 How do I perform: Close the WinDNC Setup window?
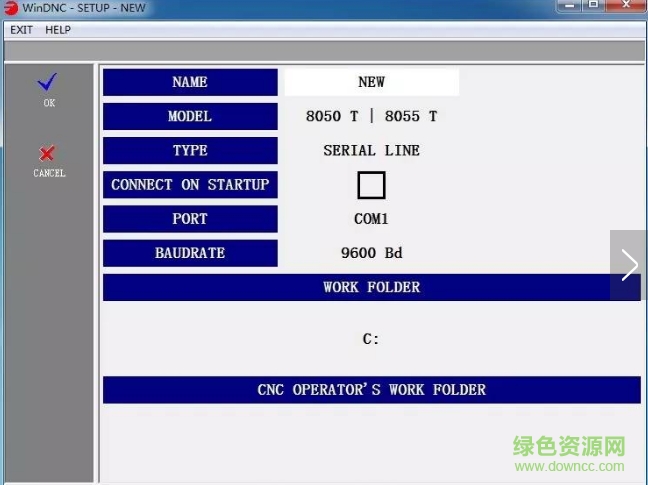626,5
